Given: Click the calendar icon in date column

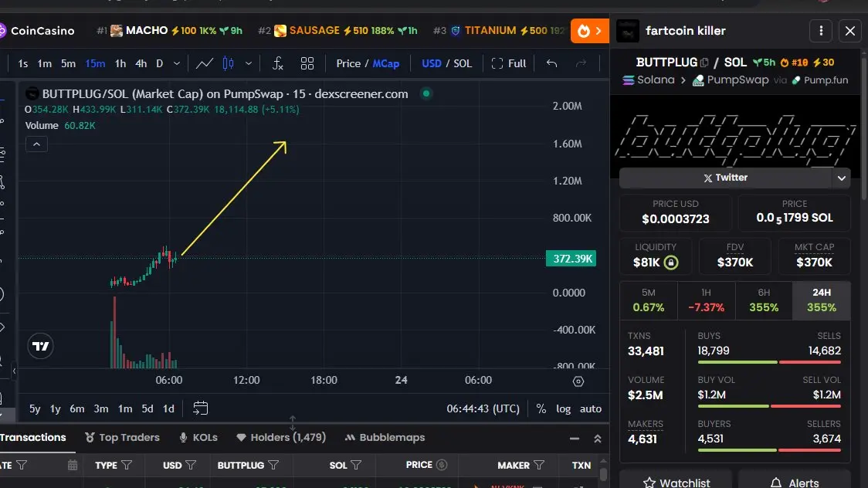Looking at the screenshot, I should [73, 466].
